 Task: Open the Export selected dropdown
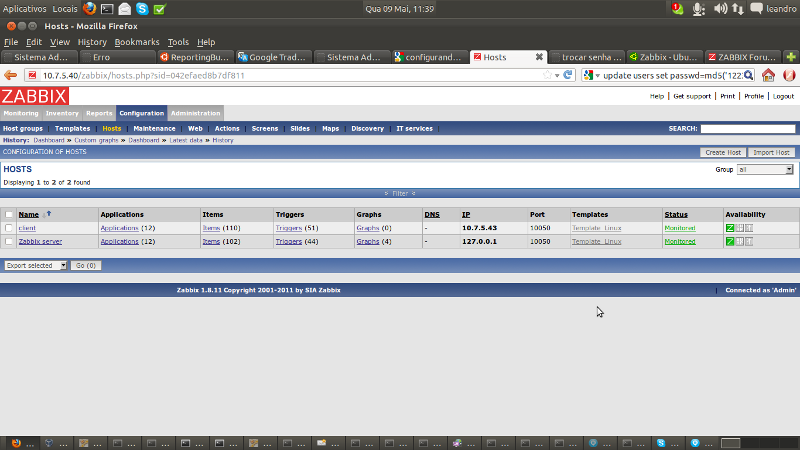(x=36, y=265)
